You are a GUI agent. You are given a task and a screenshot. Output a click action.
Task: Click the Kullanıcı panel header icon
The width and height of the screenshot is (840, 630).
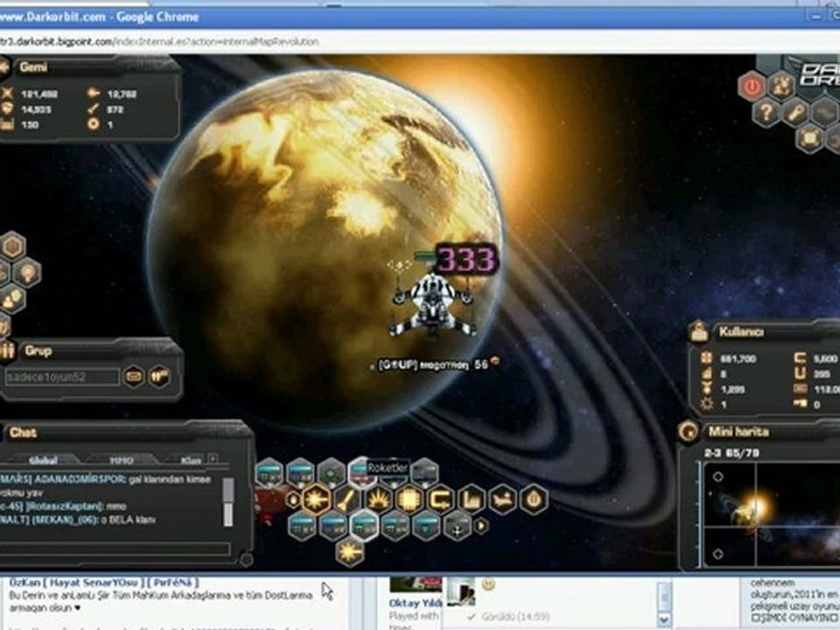click(x=699, y=332)
